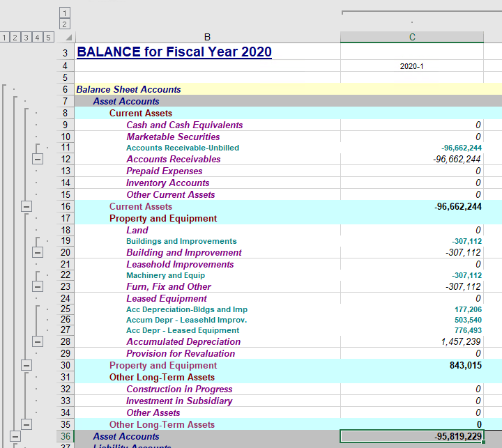
Task: Collapse the Accounts Receivables group in row 12
Action: click(38, 159)
